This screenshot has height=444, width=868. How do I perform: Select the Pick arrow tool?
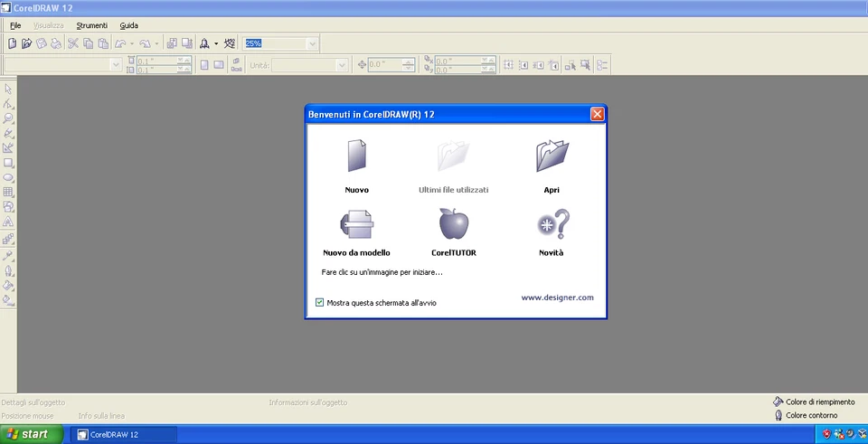pos(8,90)
